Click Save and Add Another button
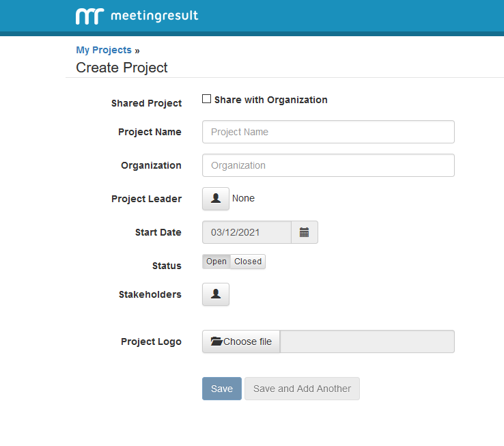This screenshot has width=504, height=446. tap(302, 389)
